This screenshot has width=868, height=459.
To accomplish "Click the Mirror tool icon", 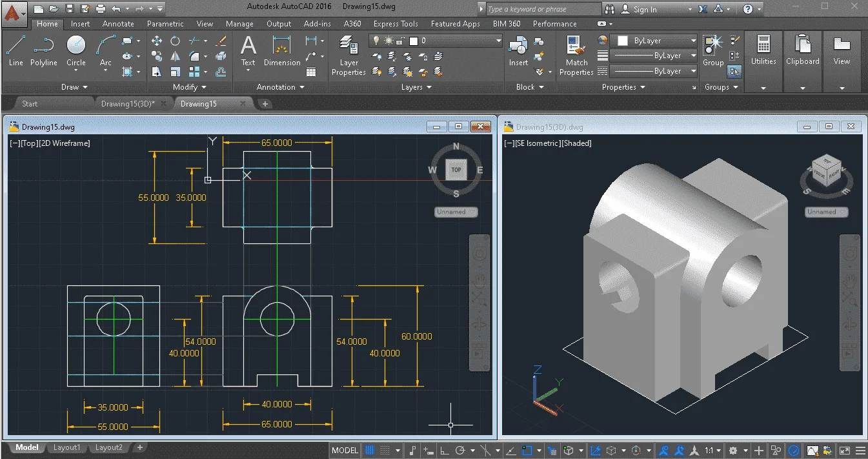I will click(175, 56).
